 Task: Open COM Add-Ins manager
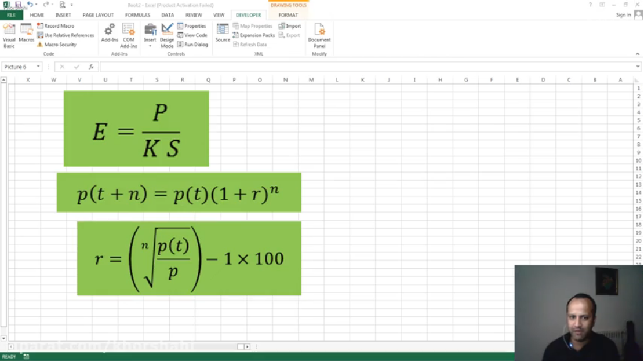click(x=129, y=35)
